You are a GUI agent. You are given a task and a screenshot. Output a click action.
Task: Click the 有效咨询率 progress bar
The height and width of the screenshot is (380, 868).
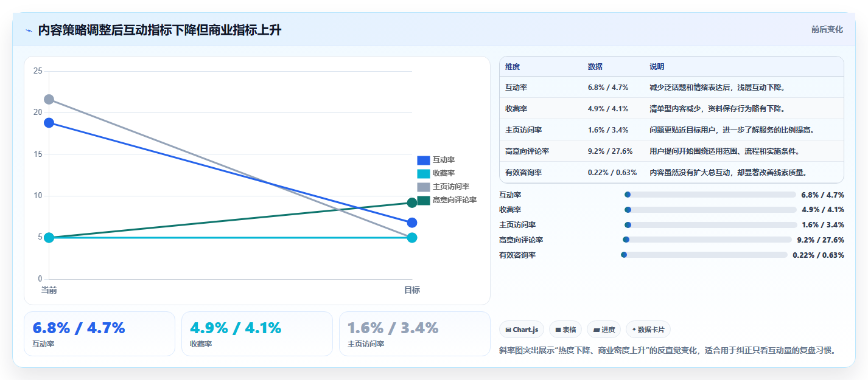point(704,255)
